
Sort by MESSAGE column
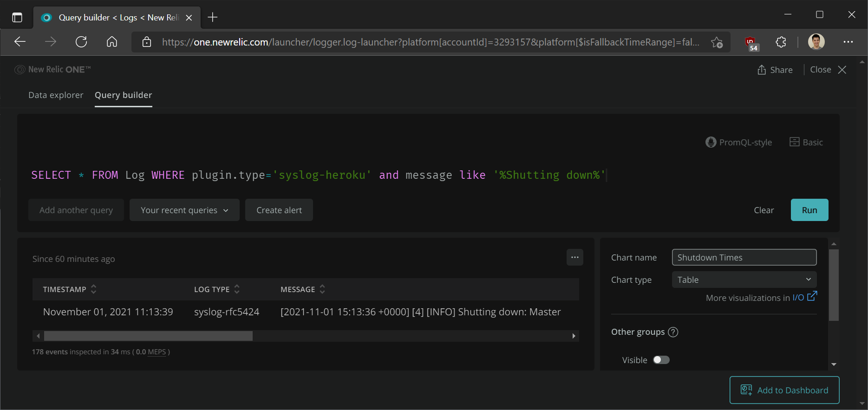(303, 289)
